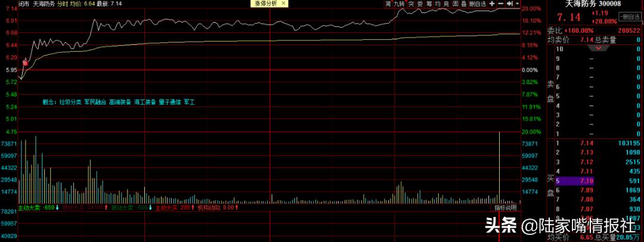Click the plus zoom-in icon
Viewport: 644px width, 242px height.
tap(491, 4)
